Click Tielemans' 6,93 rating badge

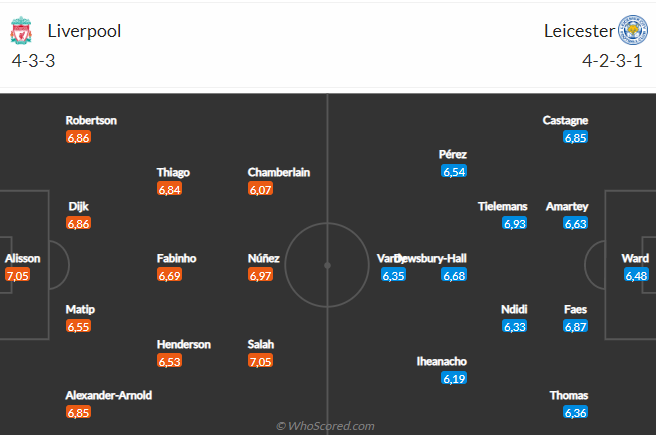click(514, 224)
